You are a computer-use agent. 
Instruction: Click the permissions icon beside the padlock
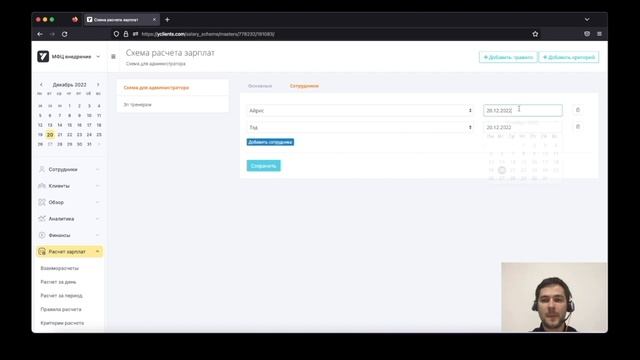pos(135,34)
